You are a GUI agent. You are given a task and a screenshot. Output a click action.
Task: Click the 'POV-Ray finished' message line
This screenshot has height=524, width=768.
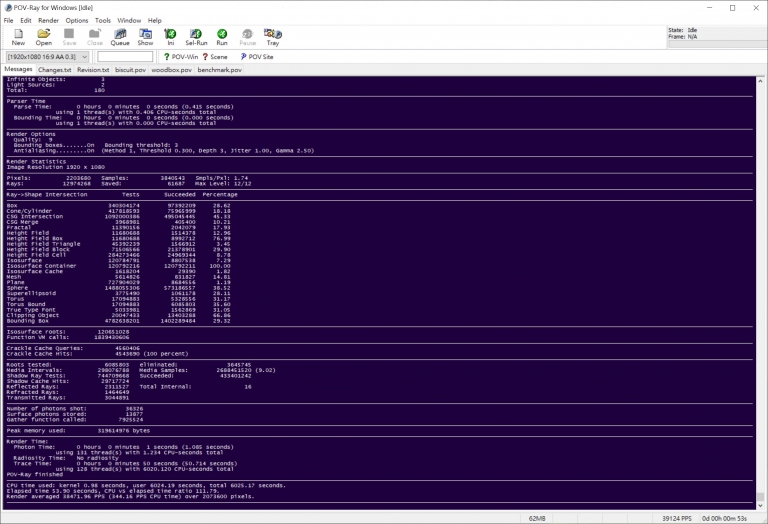coord(35,475)
